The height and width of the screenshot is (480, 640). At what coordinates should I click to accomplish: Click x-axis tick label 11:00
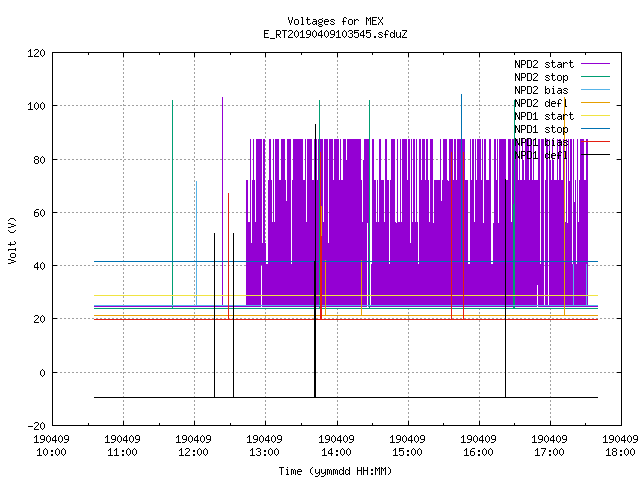(x=122, y=452)
